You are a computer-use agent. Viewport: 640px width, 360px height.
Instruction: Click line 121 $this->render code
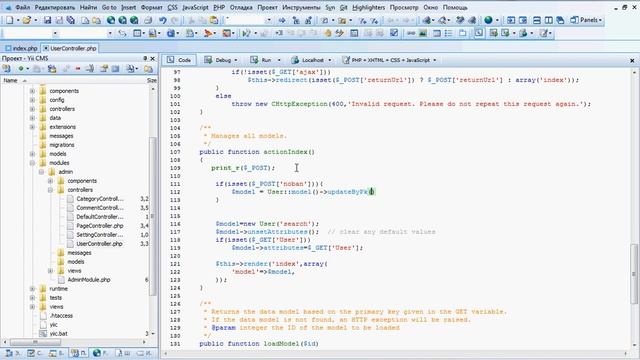(x=271, y=264)
